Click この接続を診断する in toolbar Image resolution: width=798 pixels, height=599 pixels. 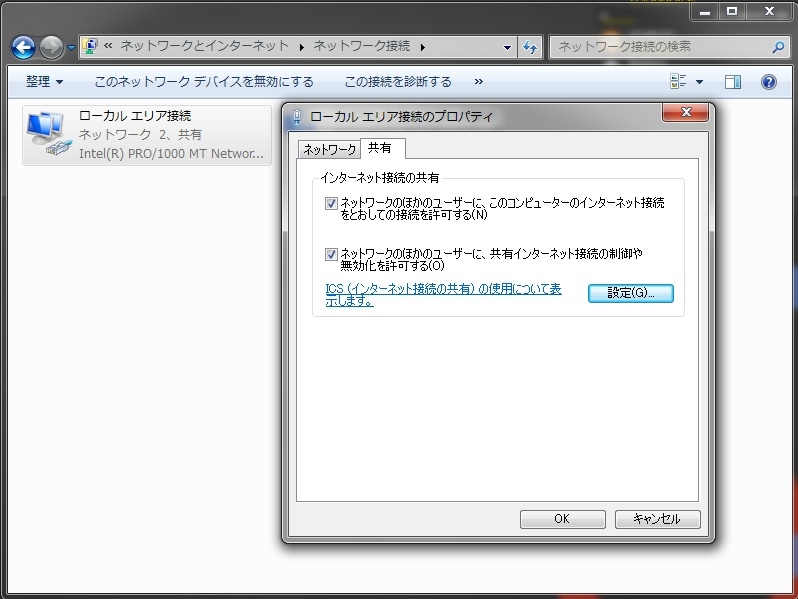[398, 81]
